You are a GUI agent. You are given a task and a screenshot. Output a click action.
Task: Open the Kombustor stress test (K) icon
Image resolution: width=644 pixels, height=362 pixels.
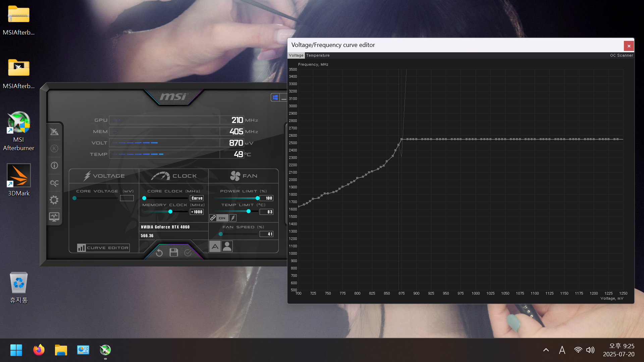tap(54, 148)
